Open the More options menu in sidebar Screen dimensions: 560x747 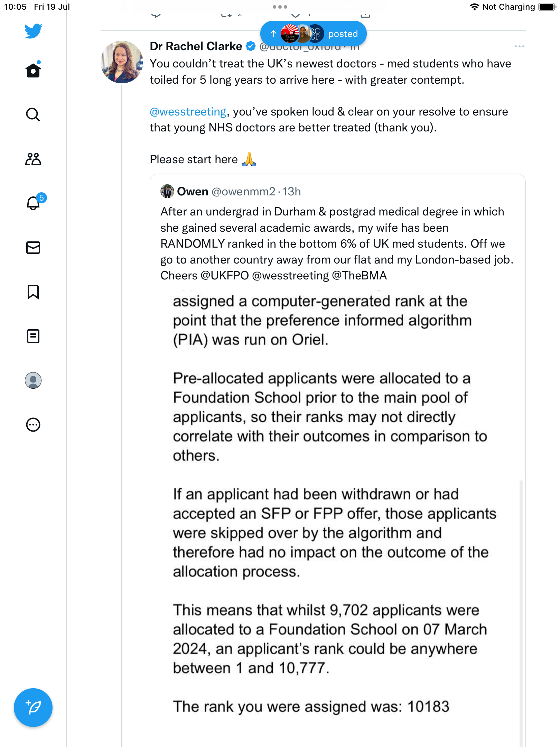33,425
